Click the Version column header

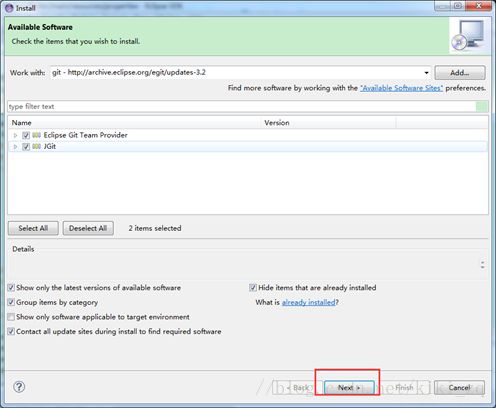[x=328, y=123]
